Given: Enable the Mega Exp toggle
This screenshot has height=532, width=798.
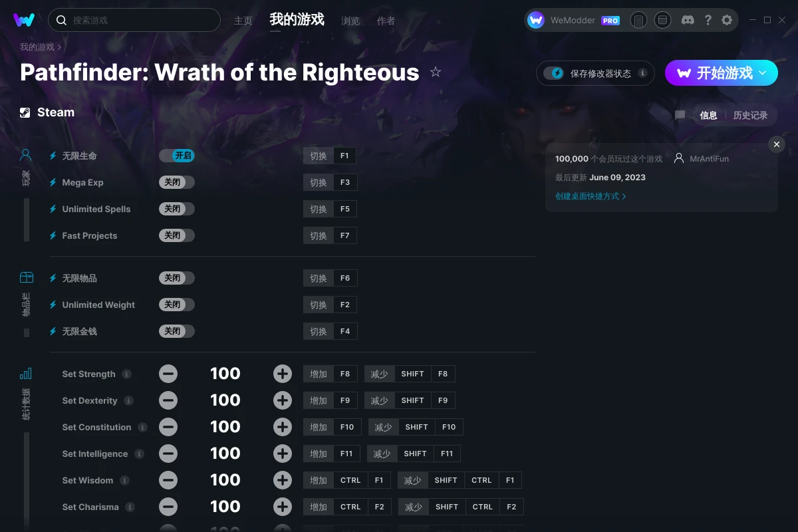Looking at the screenshot, I should 177,182.
